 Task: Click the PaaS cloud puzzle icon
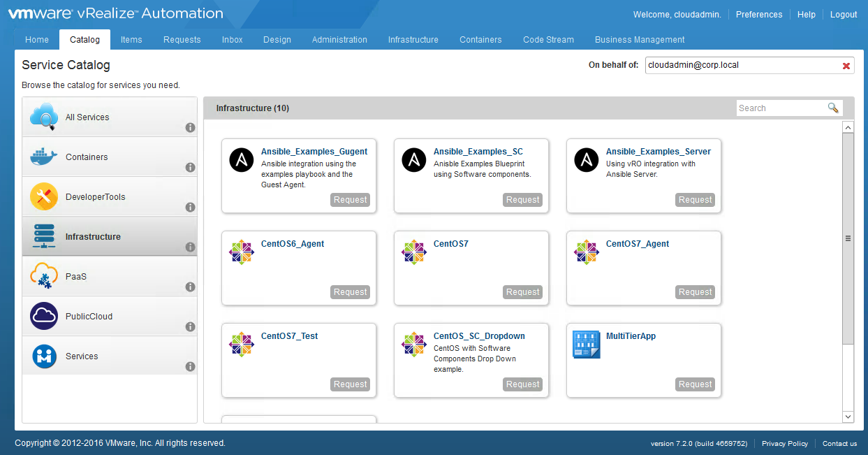click(x=44, y=277)
